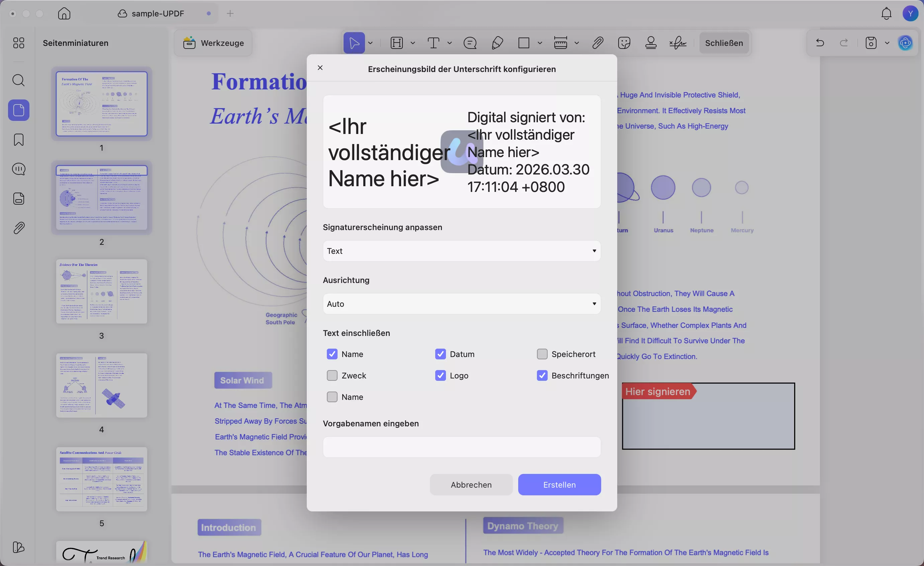The height and width of the screenshot is (566, 924).
Task: Open the comment annotation tool
Action: click(x=469, y=43)
